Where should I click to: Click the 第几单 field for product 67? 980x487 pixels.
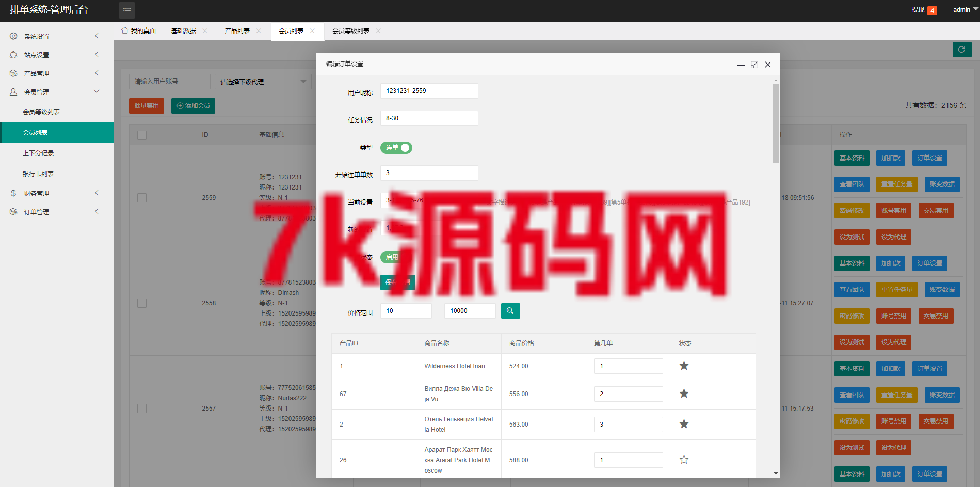click(628, 394)
